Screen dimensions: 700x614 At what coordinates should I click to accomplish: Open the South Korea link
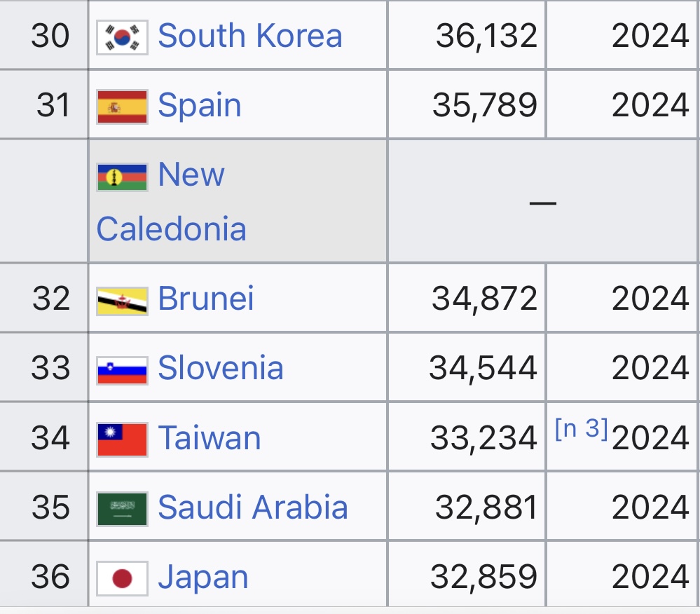(x=249, y=36)
